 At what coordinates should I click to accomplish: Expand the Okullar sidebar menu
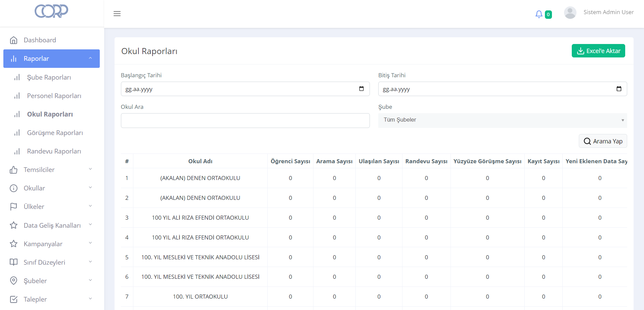tap(51, 188)
